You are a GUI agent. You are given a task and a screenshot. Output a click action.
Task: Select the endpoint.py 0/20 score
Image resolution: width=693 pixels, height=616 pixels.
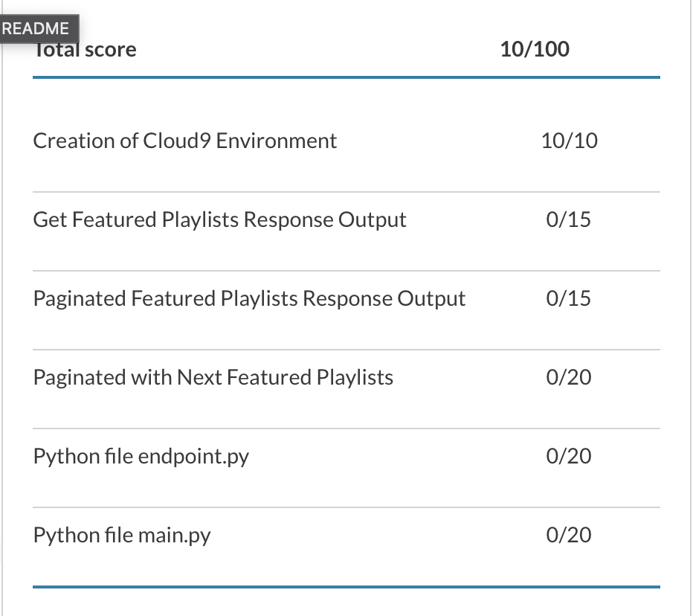pos(568,456)
